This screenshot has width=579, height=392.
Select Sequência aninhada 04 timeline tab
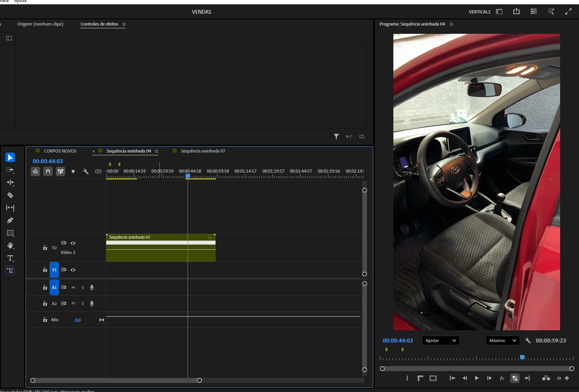point(129,151)
